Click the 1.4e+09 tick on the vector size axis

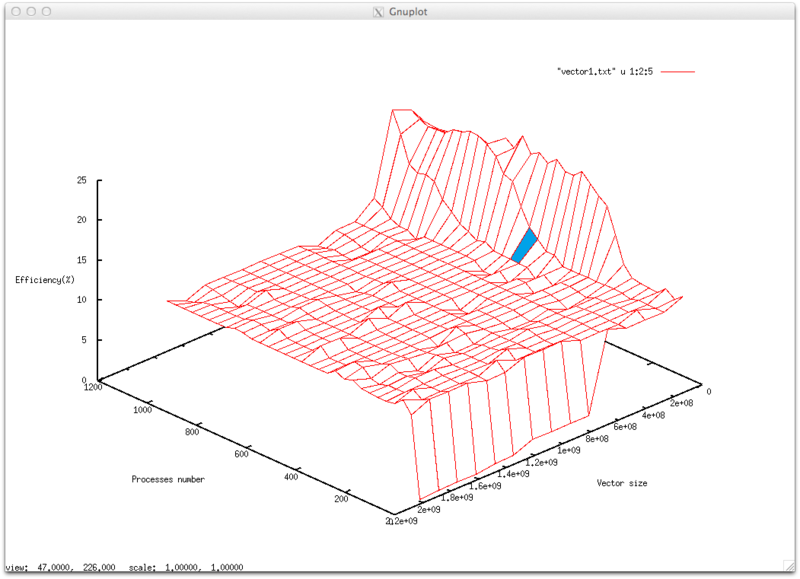pos(513,474)
